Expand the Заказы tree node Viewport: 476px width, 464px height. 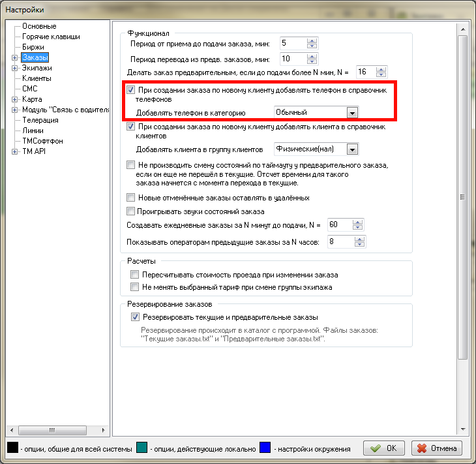coord(14,57)
